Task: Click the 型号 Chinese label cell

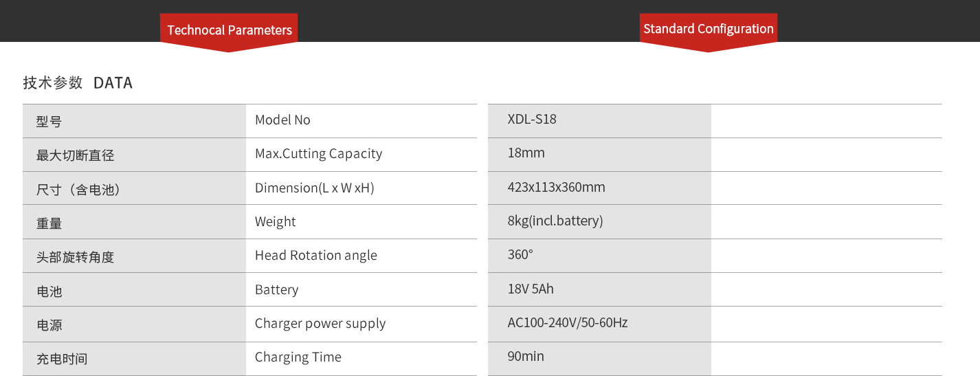Action: coord(49,122)
